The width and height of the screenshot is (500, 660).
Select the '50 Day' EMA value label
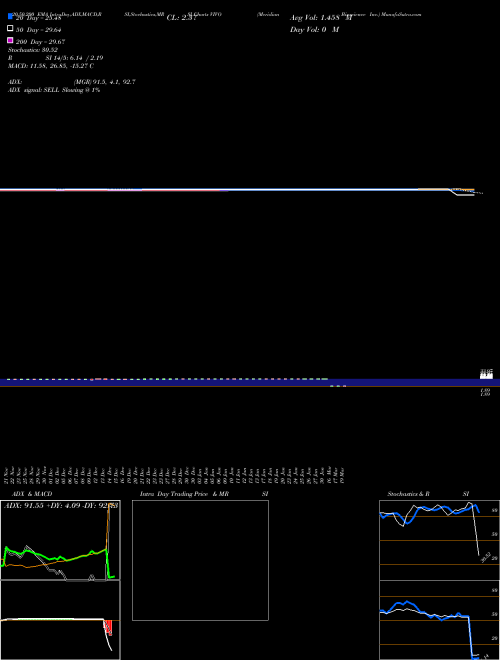click(39, 30)
